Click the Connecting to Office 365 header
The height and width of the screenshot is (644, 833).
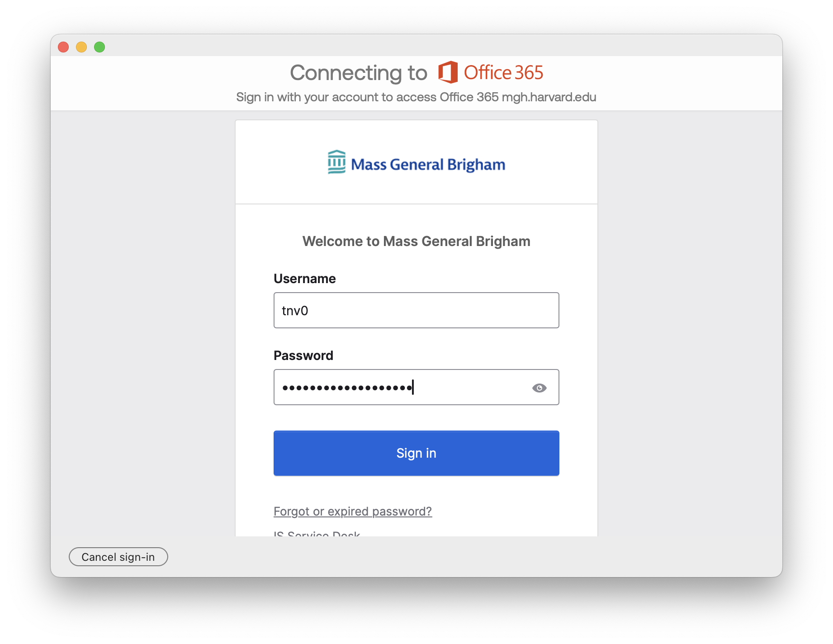tap(416, 72)
